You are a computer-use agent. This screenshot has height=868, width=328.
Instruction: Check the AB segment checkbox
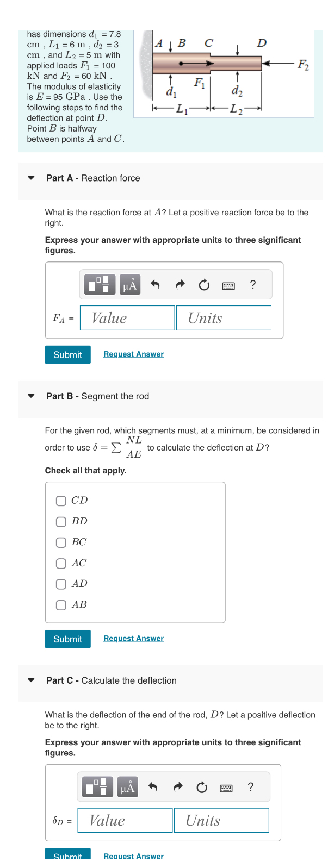tap(61, 605)
